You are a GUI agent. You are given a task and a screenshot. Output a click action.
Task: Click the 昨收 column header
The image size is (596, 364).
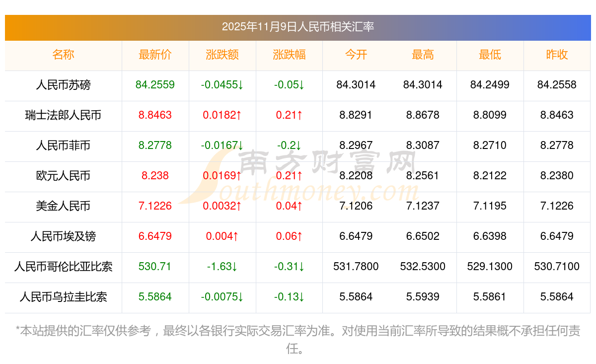(557, 55)
